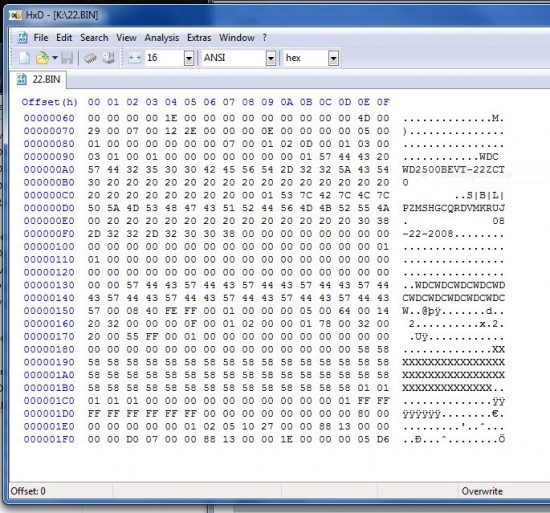This screenshot has height=513, width=550.
Task: Click offset row 000000A0
Action: click(x=49, y=170)
